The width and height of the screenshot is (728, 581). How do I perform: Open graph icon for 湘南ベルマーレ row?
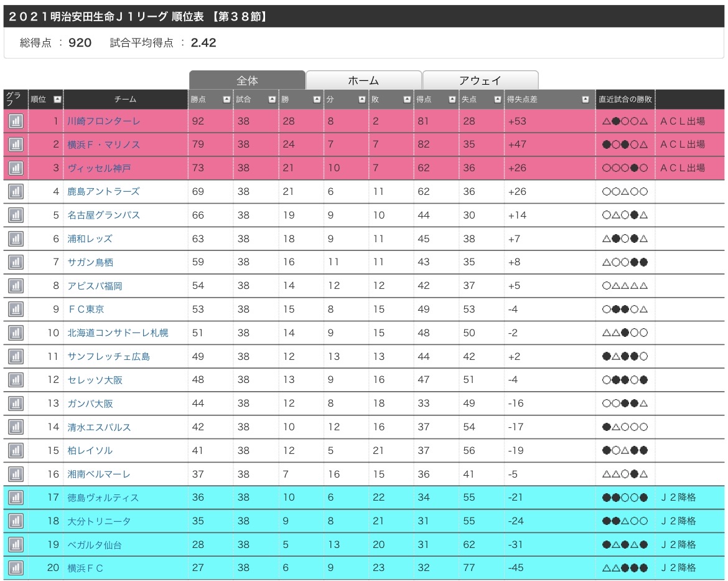[16, 474]
